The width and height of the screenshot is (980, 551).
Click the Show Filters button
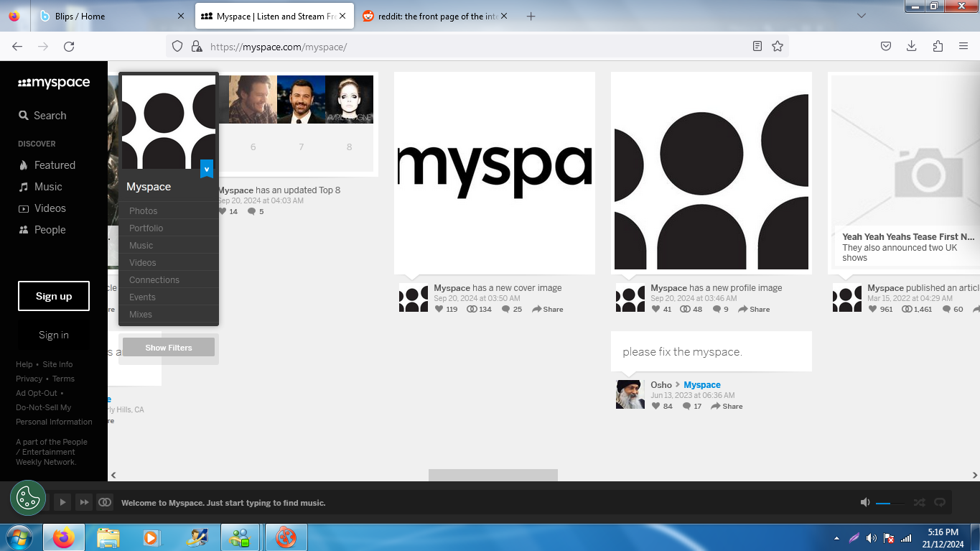point(169,348)
